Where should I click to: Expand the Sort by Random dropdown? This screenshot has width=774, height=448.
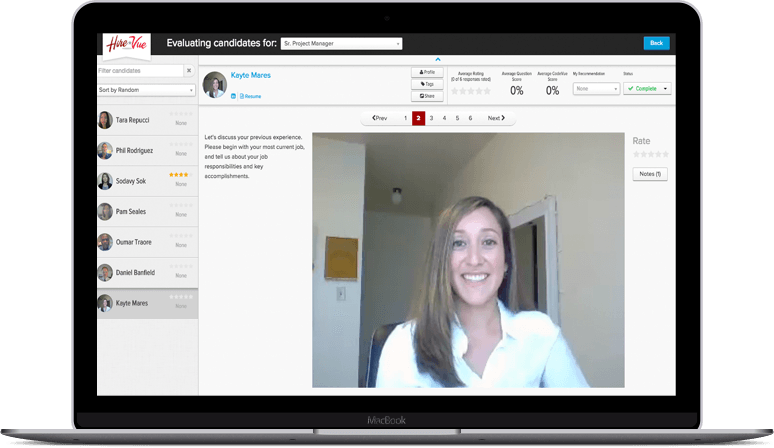point(146,90)
